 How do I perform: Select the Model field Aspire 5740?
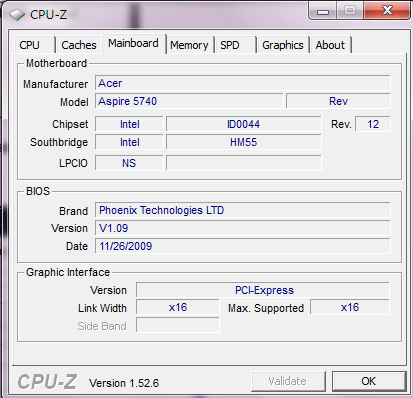[189, 101]
